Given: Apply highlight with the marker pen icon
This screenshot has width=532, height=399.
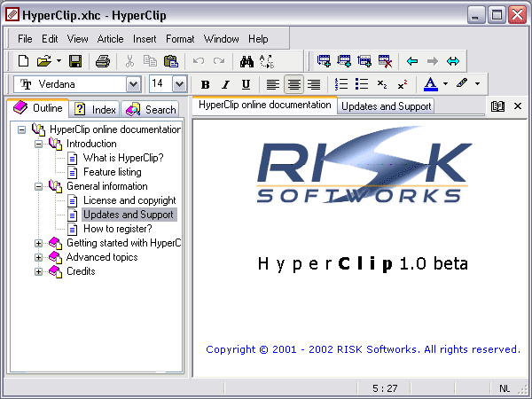Looking at the screenshot, I should [462, 83].
